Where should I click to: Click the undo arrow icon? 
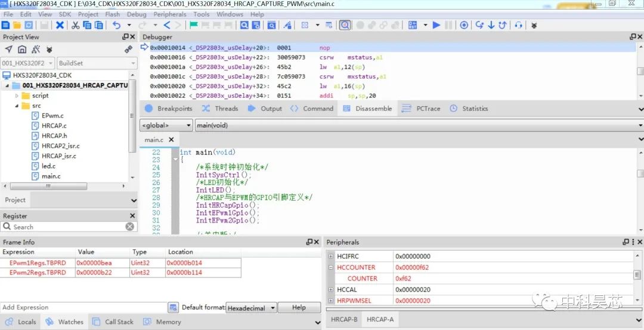tap(116, 25)
